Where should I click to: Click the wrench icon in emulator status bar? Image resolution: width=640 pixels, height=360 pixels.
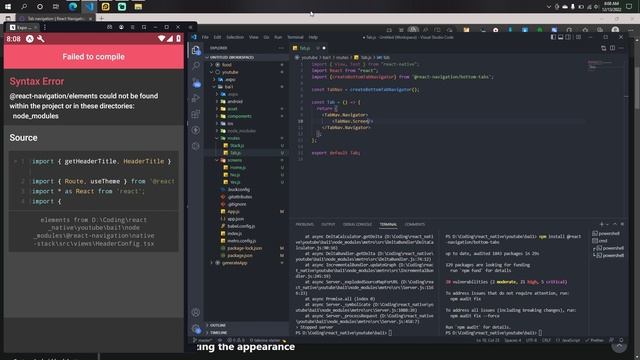point(41,39)
